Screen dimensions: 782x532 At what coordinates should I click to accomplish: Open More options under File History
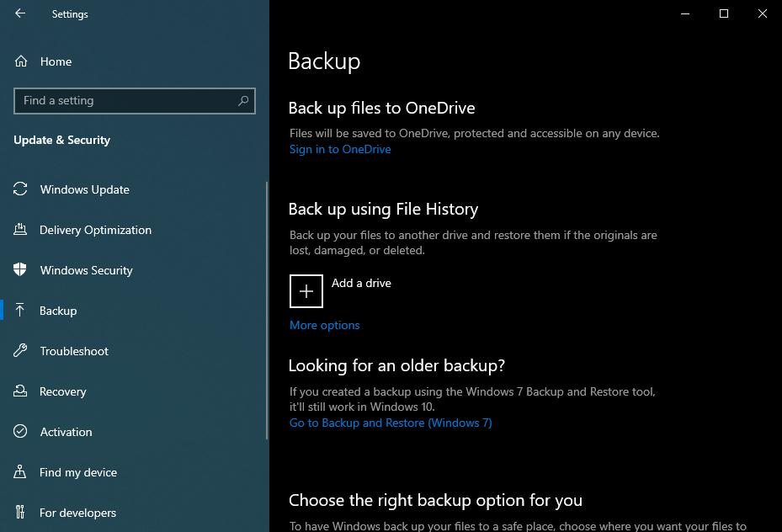324,325
